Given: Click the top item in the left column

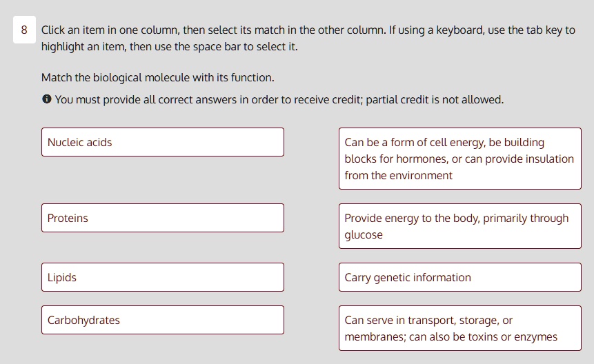Looking at the screenshot, I should (x=162, y=142).
